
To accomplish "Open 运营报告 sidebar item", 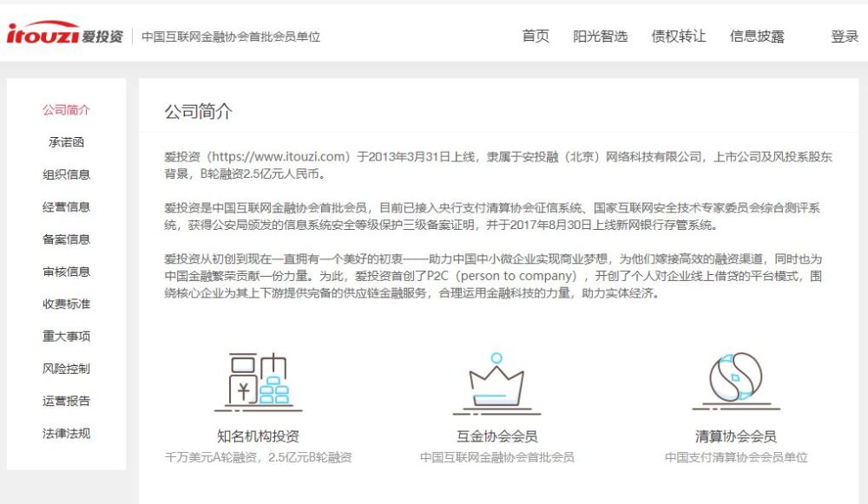I will click(67, 401).
